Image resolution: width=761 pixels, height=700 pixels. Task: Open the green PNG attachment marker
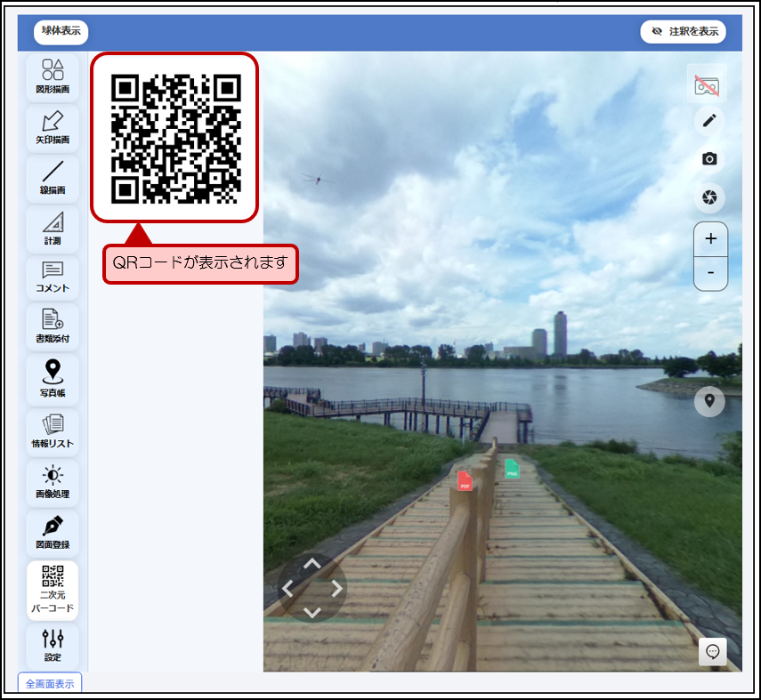click(512, 469)
